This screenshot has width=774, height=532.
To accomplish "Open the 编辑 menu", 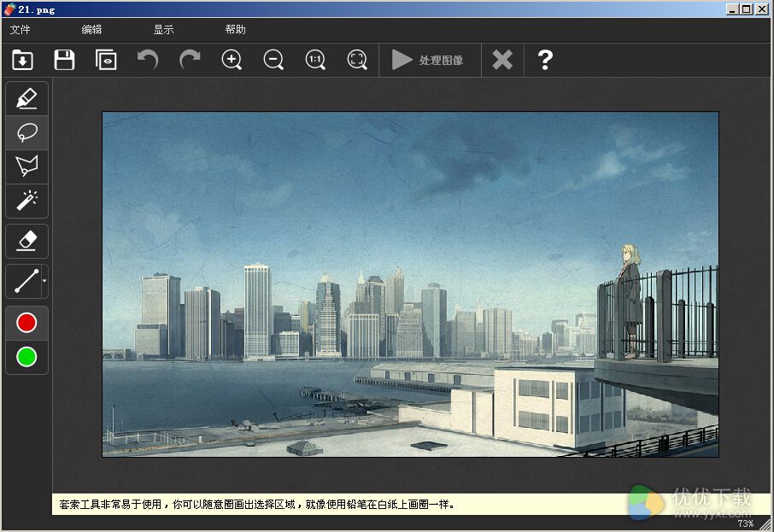I will tap(91, 30).
